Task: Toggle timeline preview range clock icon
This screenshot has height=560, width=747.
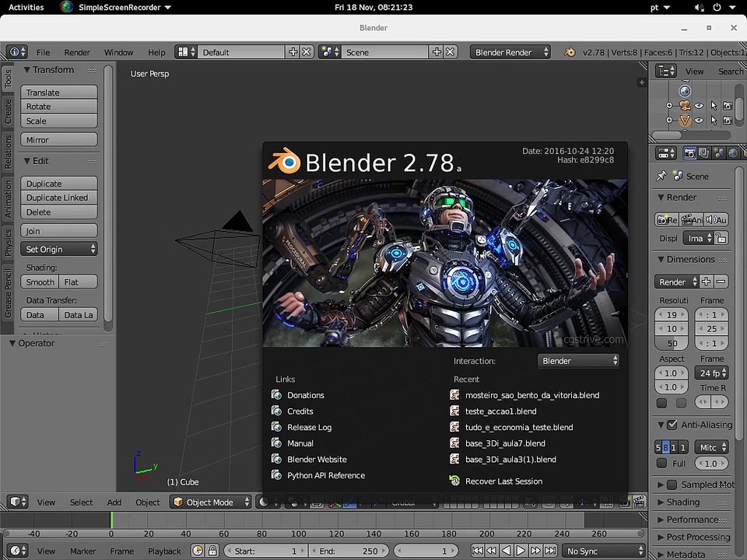Action: (x=198, y=551)
